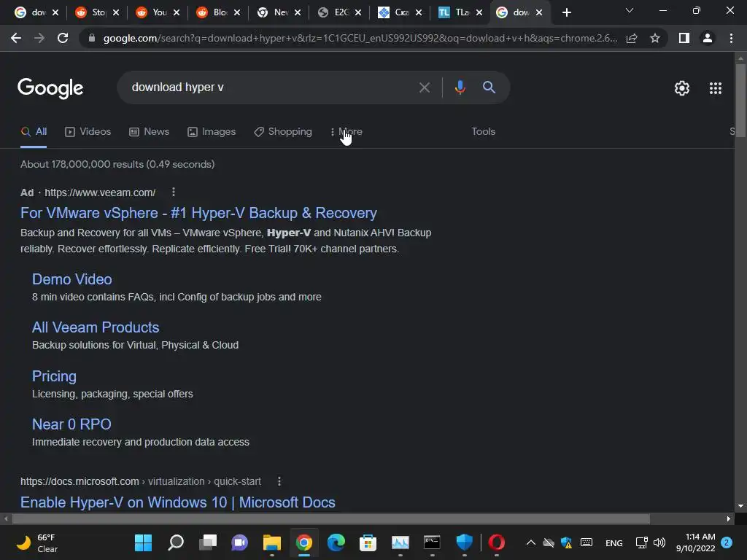Open the ENG language switcher
747x560 pixels.
614,542
